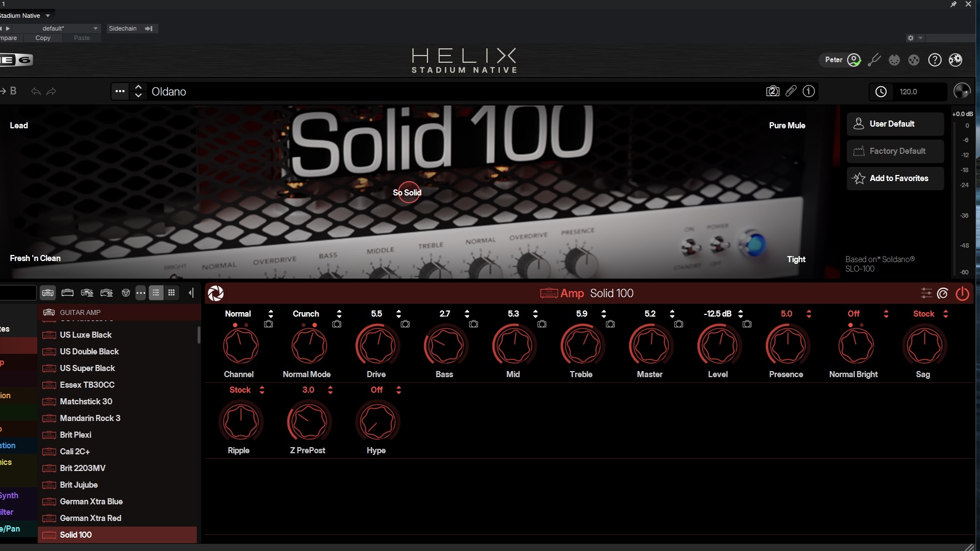The height and width of the screenshot is (551, 980).
Task: Toggle the Channel knob switch
Action: click(x=241, y=345)
